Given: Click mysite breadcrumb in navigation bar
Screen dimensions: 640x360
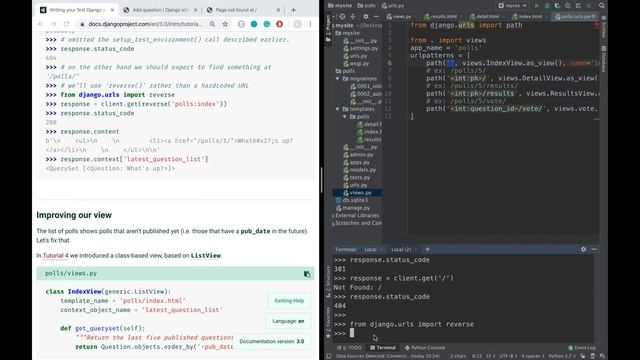Looking at the screenshot, I should tap(340, 6).
